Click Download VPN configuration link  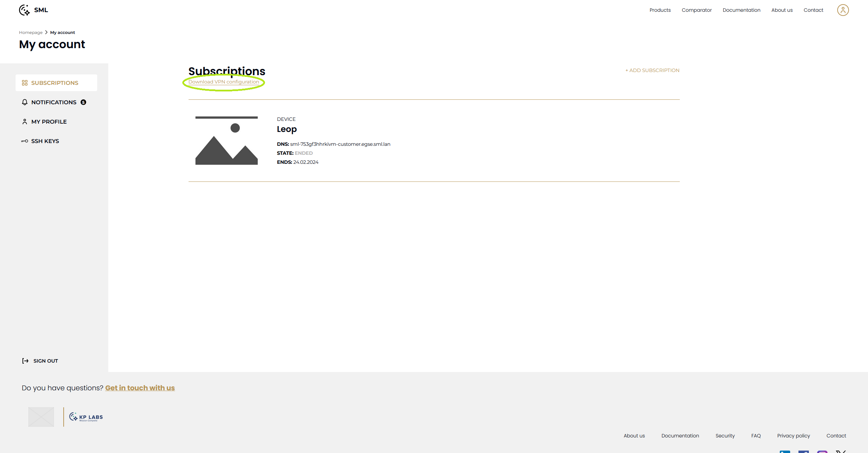coord(224,82)
